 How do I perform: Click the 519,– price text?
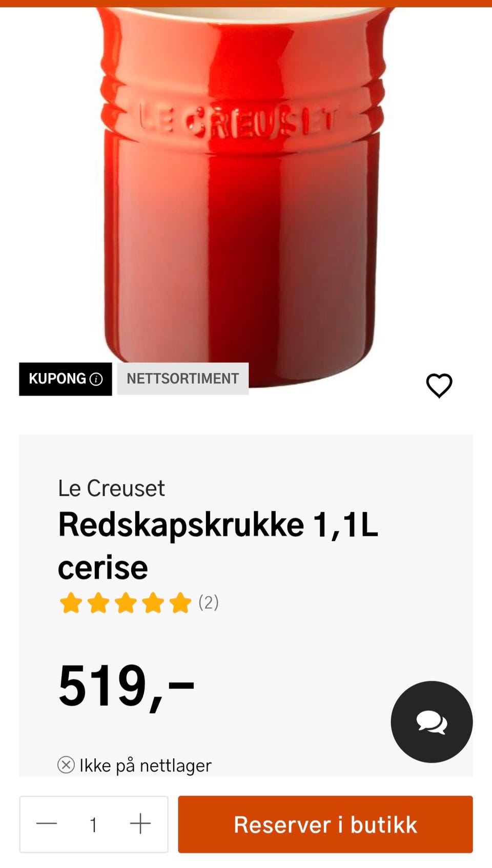point(126,686)
